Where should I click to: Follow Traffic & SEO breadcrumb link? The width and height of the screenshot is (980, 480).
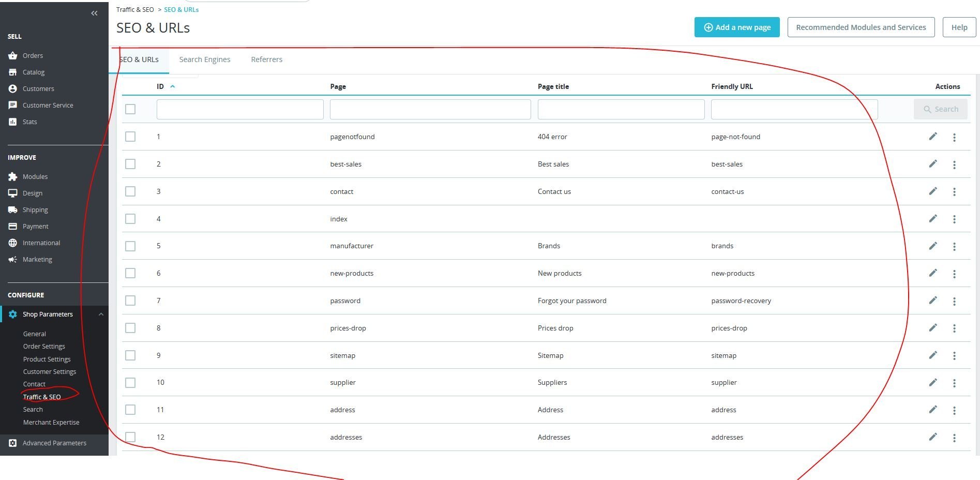coord(135,9)
